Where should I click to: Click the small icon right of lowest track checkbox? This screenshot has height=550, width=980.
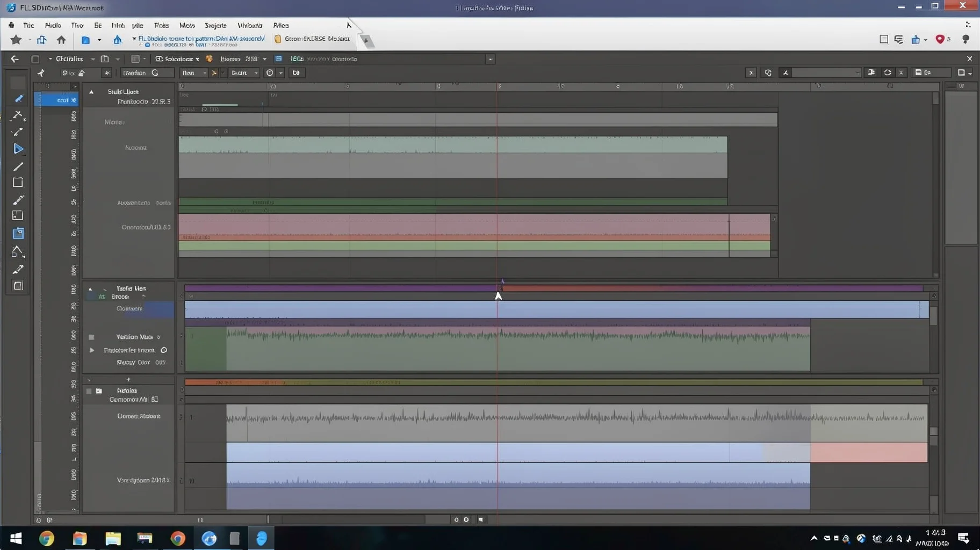pyautogui.click(x=99, y=391)
